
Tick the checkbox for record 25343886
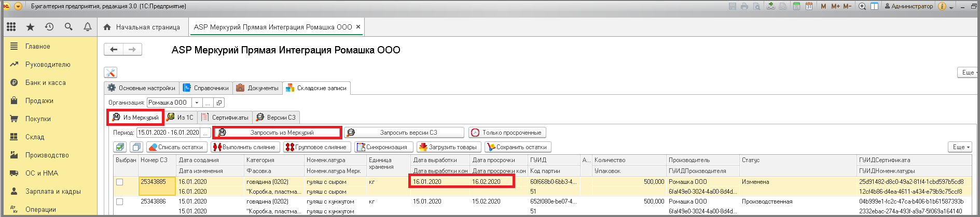(x=120, y=201)
